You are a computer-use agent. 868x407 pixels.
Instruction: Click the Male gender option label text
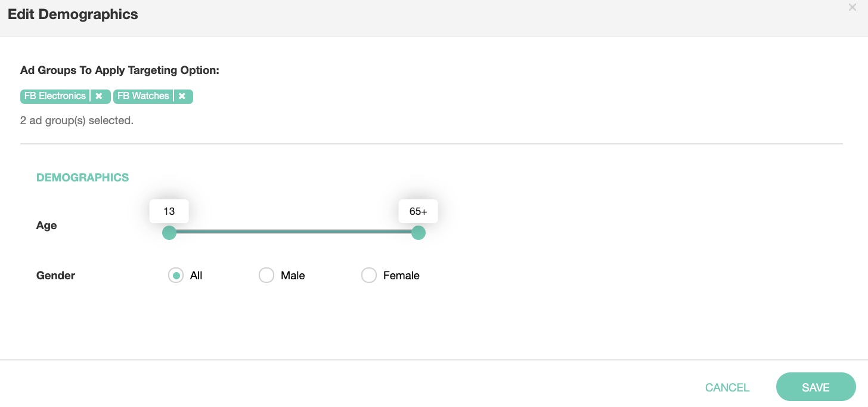click(x=293, y=276)
